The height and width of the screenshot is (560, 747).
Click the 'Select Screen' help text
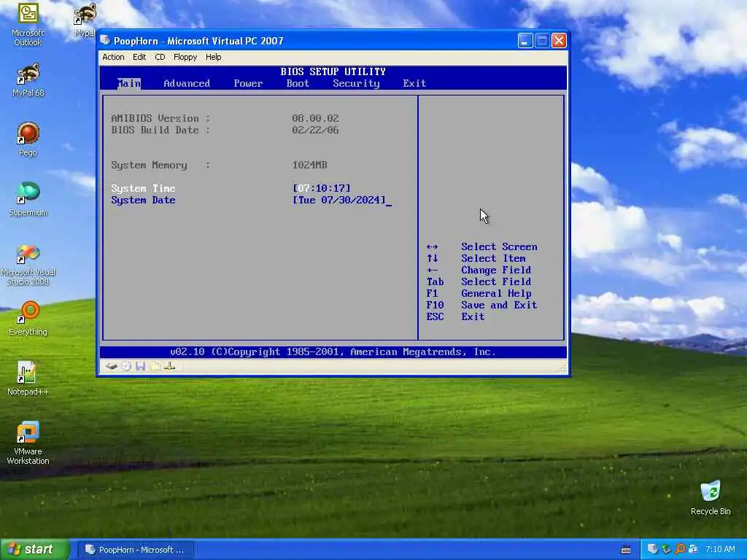pos(499,246)
